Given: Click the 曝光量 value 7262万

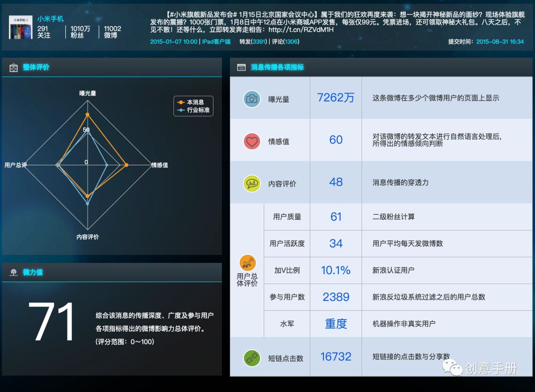Looking at the screenshot, I should (x=336, y=98).
